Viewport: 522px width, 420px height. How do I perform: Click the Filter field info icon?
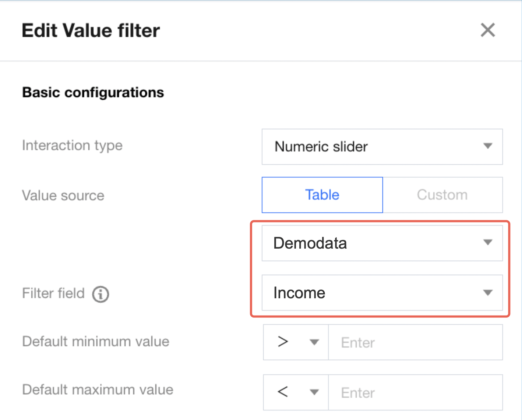pos(100,294)
